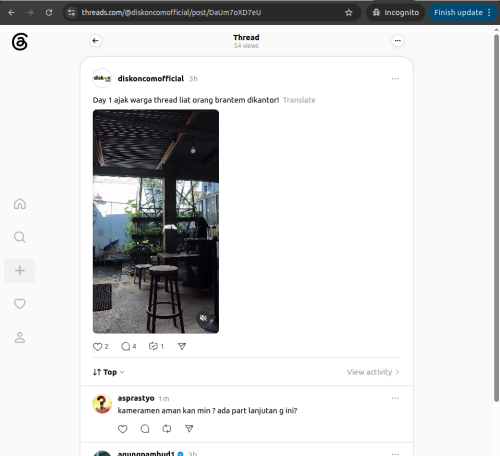Viewport: 500px width, 456px height.
Task: Unmute the video with speaker icon
Action: coord(203,318)
